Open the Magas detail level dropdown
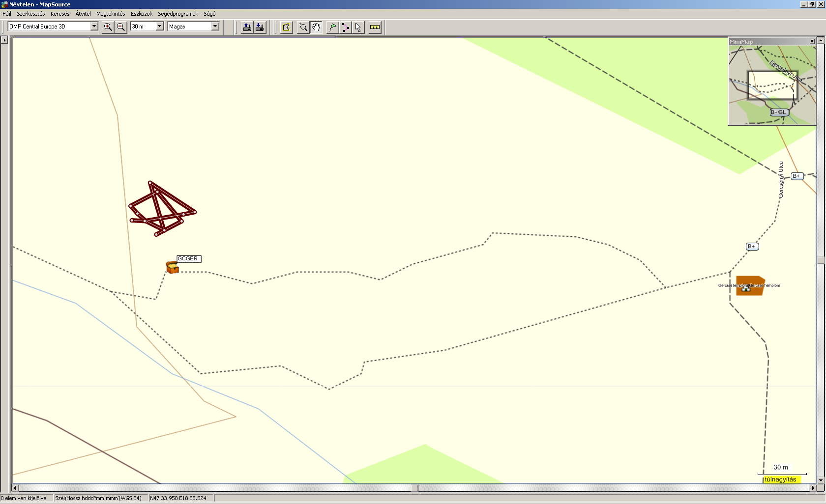Screen dimensions: 826x504 (215, 27)
